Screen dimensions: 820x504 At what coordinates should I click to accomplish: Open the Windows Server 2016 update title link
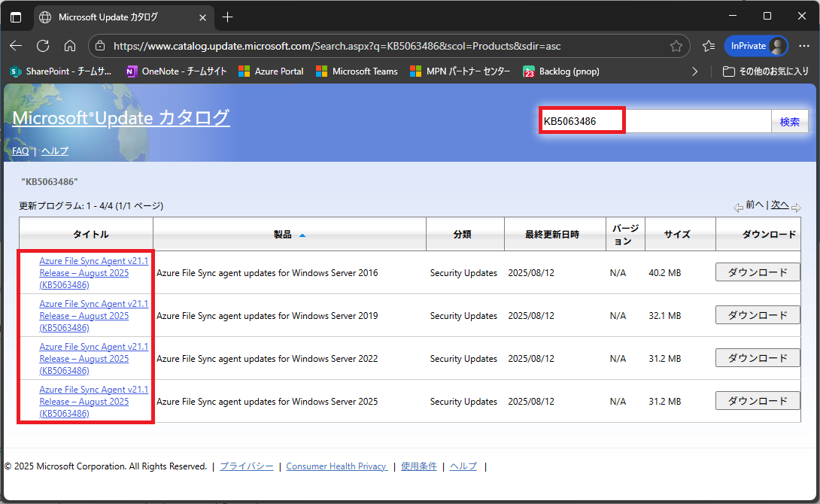click(x=93, y=272)
